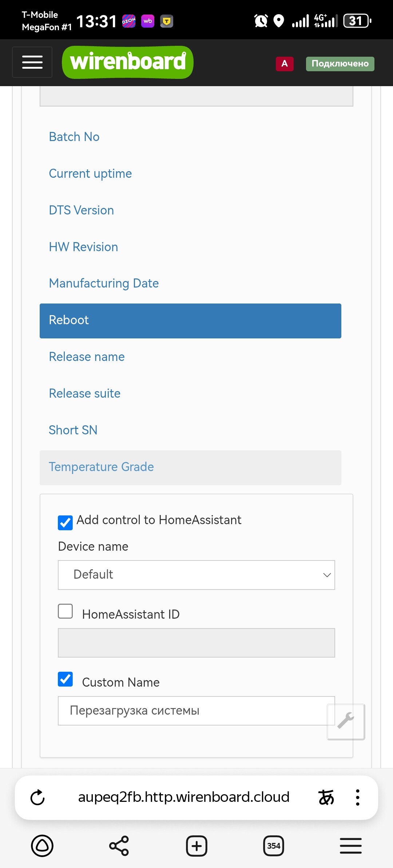The height and width of the screenshot is (868, 393).
Task: Enable the HomeAssistant ID checkbox
Action: 65,611
